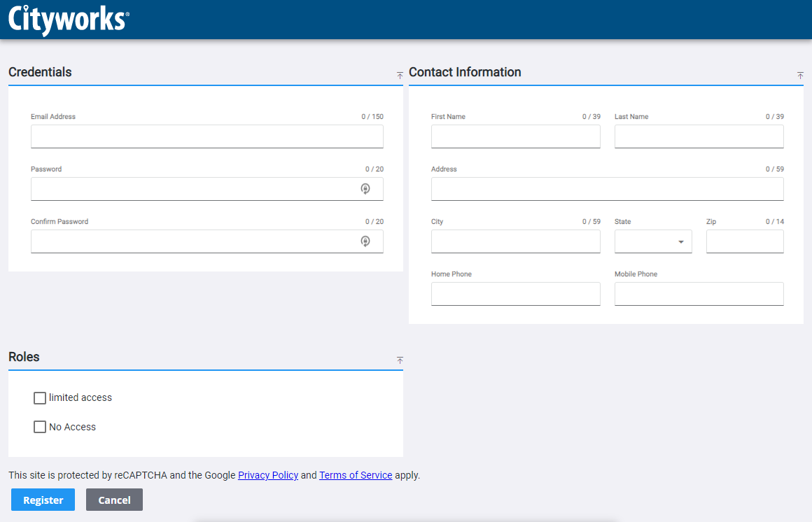The height and width of the screenshot is (522, 812).
Task: Focus the First Name input
Action: pyautogui.click(x=515, y=136)
